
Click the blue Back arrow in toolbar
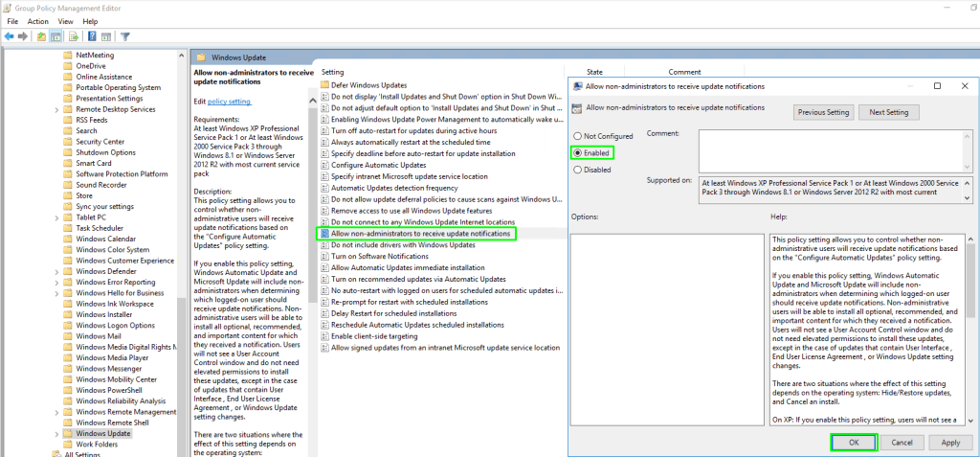(9, 36)
